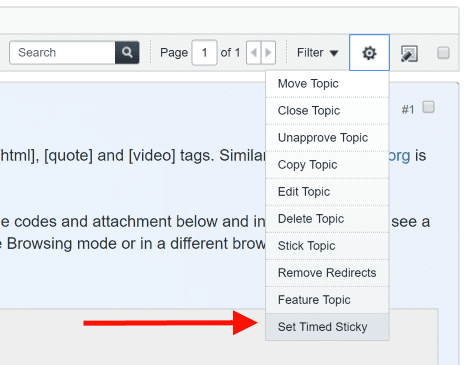Choose Close Topic from the menu
This screenshot has width=468, height=365.
(x=327, y=111)
